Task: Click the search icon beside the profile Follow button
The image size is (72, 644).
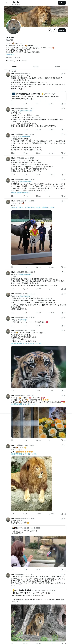Action: click(x=55, y=30)
